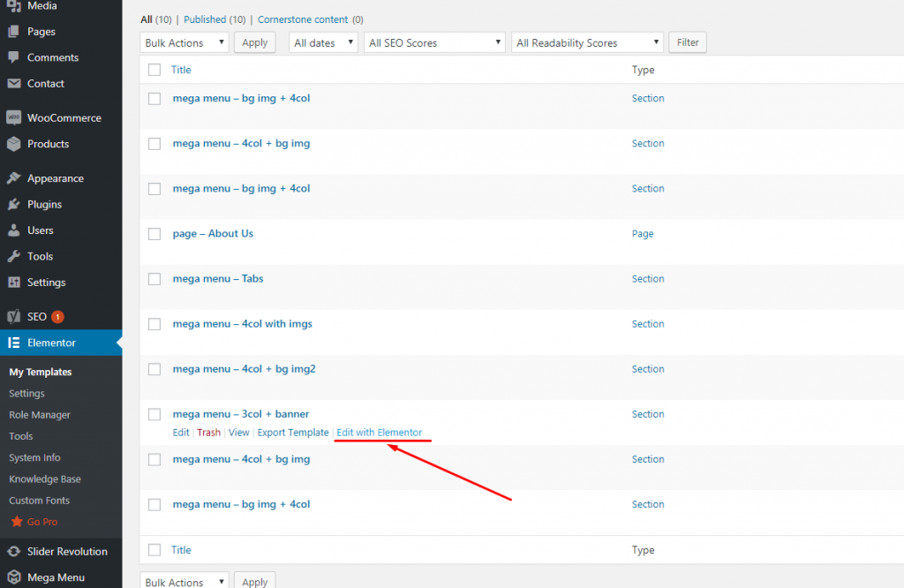Image resolution: width=904 pixels, height=588 pixels.
Task: Check the box for mega menu – Tabs
Action: click(x=154, y=279)
